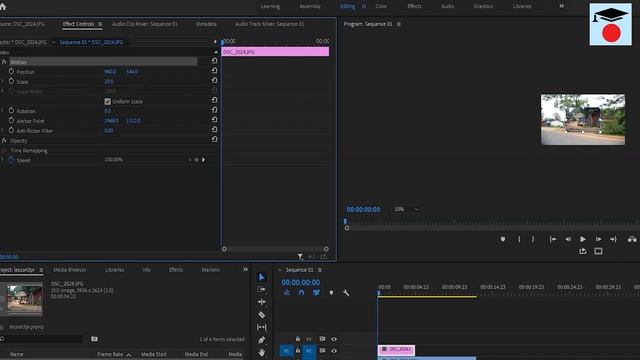Click Export Frame camera button
640x360 pixels.
[x=583, y=251]
